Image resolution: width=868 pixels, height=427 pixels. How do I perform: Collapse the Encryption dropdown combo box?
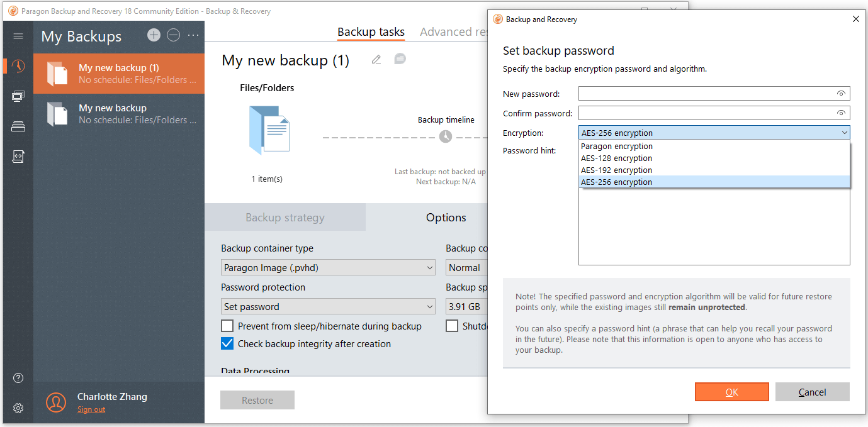pyautogui.click(x=714, y=133)
